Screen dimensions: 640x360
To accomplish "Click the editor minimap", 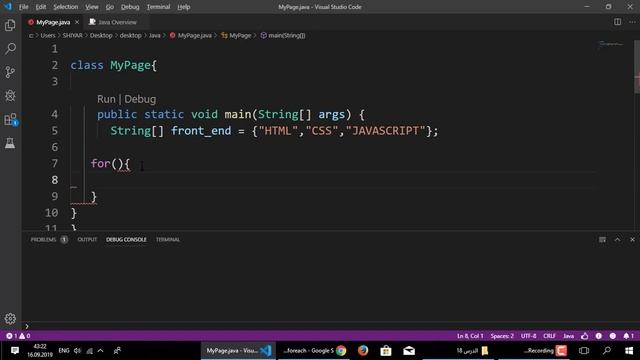I will (x=611, y=44).
